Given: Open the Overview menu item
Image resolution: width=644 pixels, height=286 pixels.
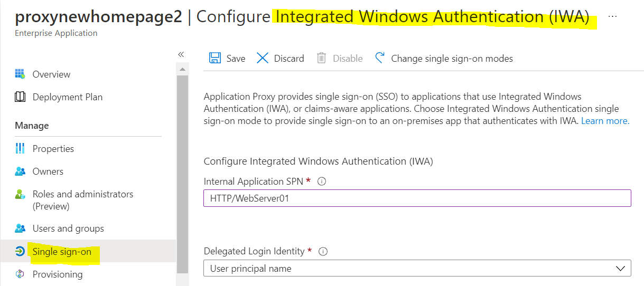Looking at the screenshot, I should [51, 74].
